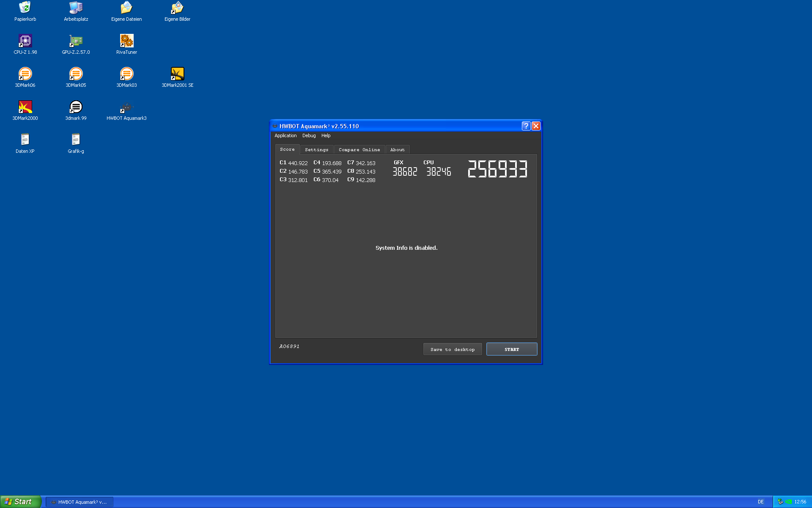Open the Debug menu
Viewport: 812px width, 508px height.
[x=309, y=135]
